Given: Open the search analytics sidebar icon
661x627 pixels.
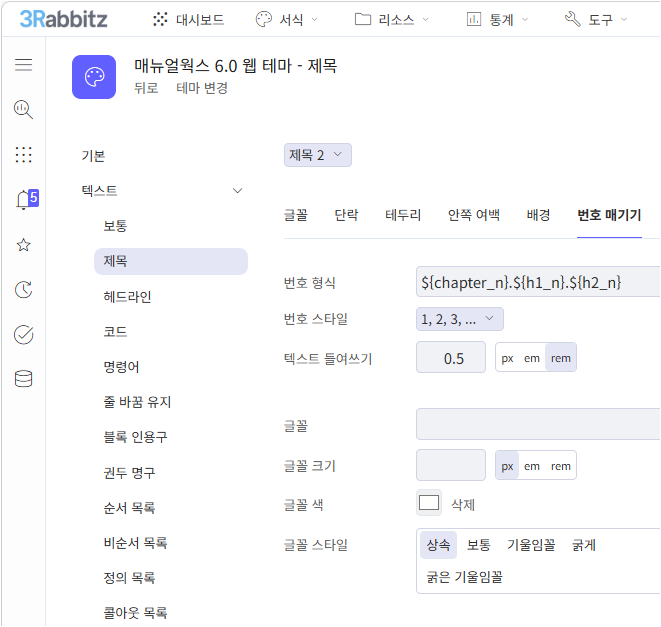Looking at the screenshot, I should click(24, 110).
